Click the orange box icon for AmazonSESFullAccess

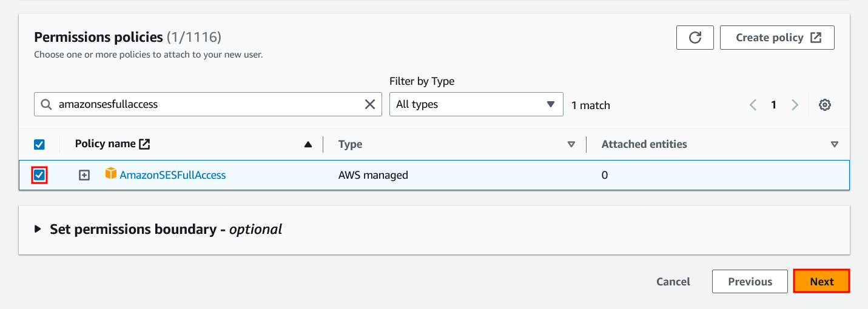tap(110, 174)
